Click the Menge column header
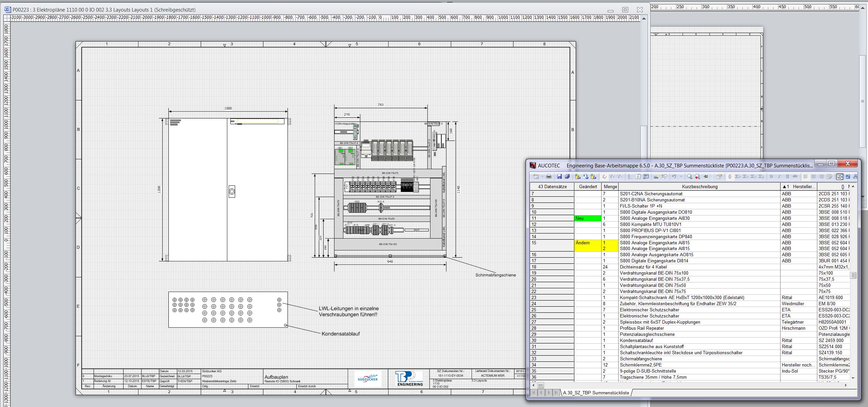This screenshot has width=868, height=407. [x=610, y=186]
